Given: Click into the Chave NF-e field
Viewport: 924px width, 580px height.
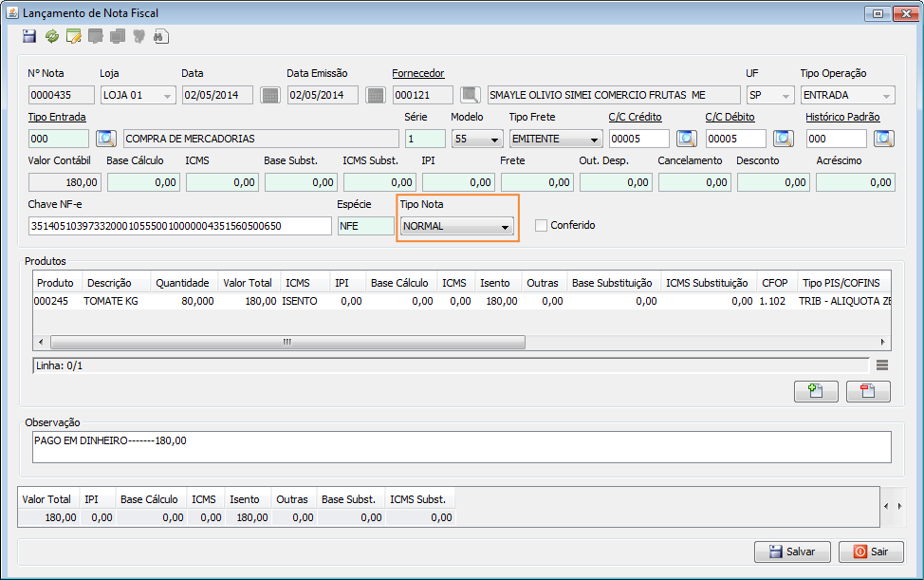Looking at the screenshot, I should point(179,226).
